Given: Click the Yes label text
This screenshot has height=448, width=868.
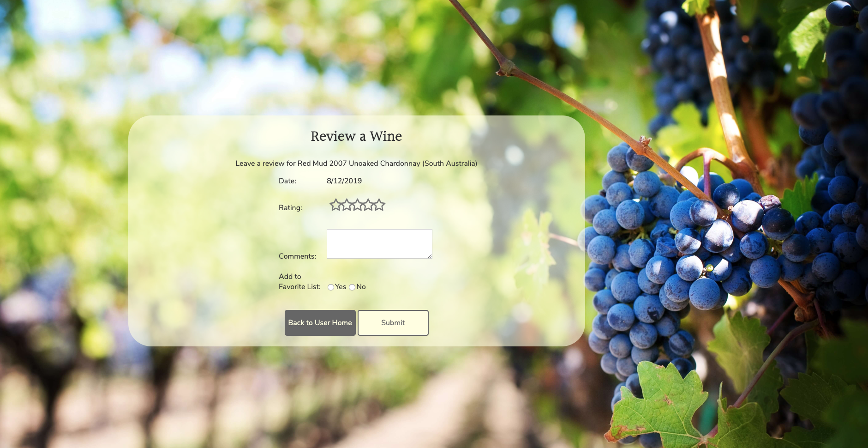Looking at the screenshot, I should tap(341, 287).
